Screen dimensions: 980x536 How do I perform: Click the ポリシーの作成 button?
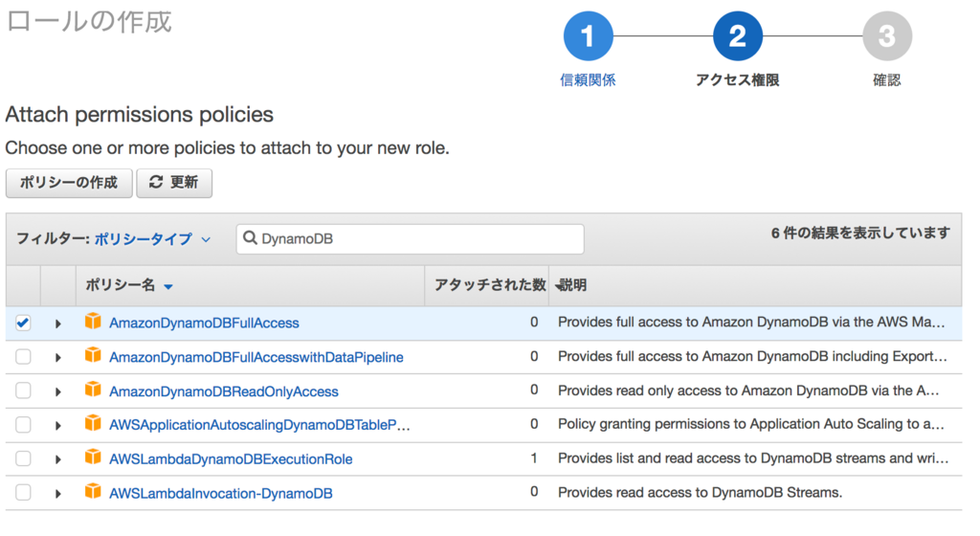(x=69, y=183)
